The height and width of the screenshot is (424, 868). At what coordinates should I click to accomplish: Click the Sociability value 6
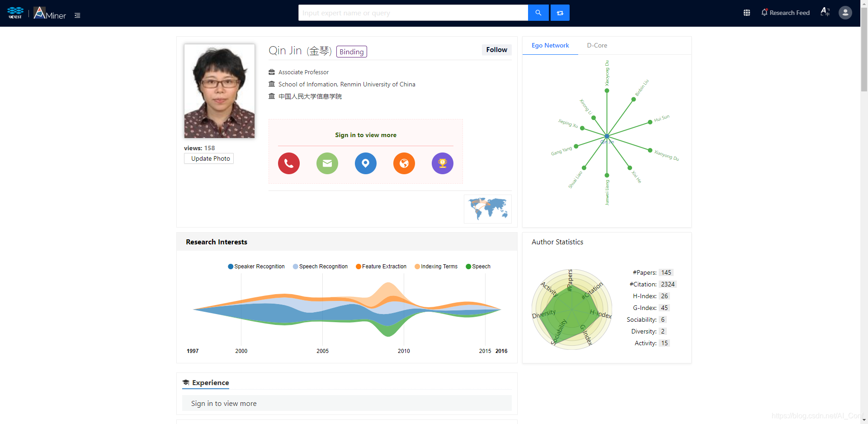coord(663,319)
